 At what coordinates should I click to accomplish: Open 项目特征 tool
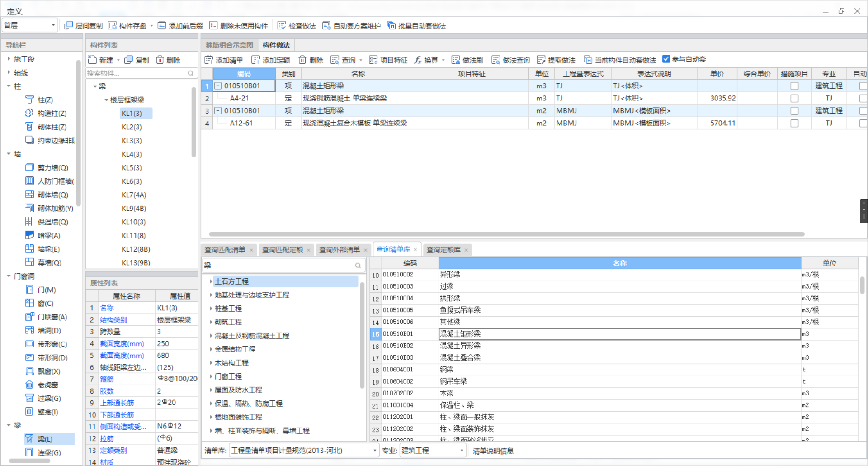(388, 60)
